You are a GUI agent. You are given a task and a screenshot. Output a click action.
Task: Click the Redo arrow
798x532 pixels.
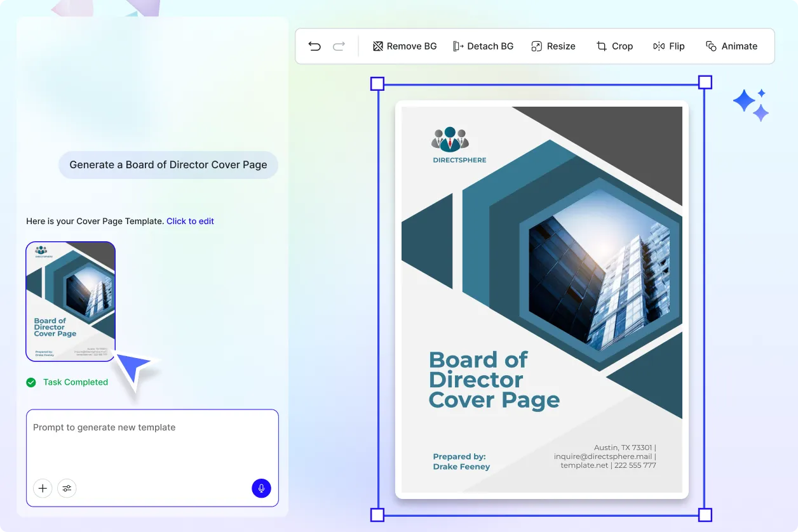(339, 46)
